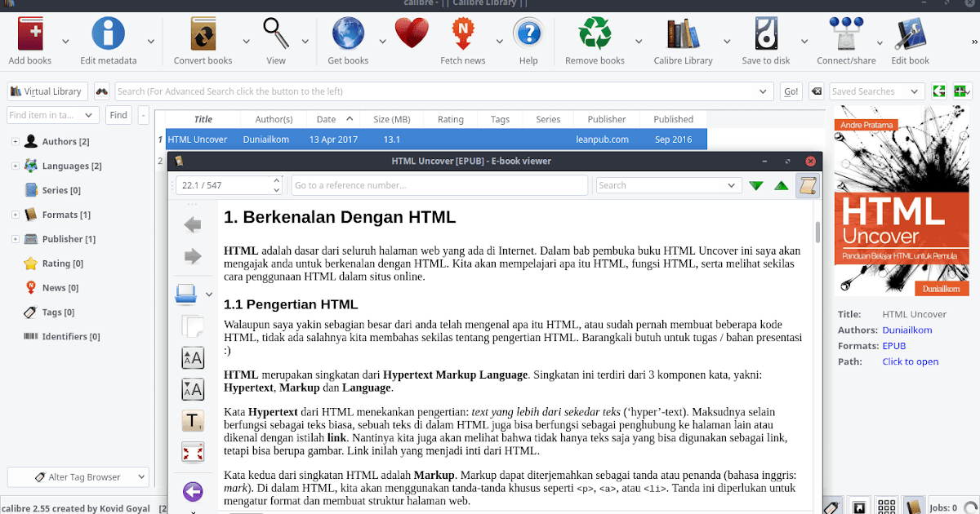This screenshot has width=980, height=514.
Task: Click Save to disk icon
Action: pyautogui.click(x=765, y=35)
